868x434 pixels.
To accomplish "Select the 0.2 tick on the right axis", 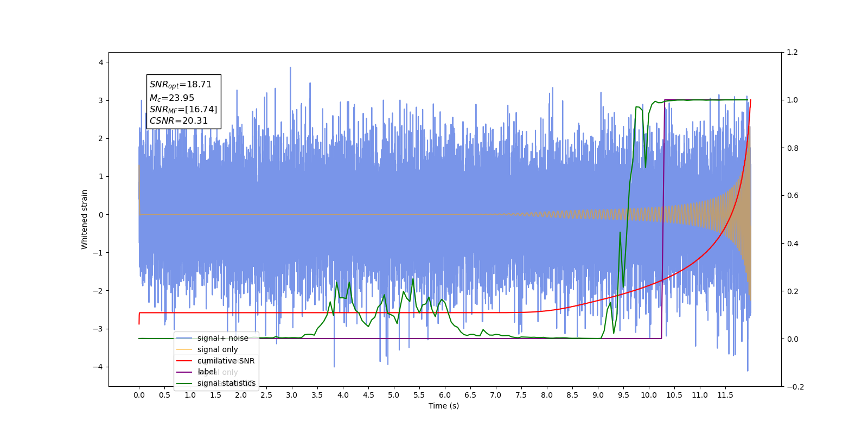I will click(x=793, y=291).
